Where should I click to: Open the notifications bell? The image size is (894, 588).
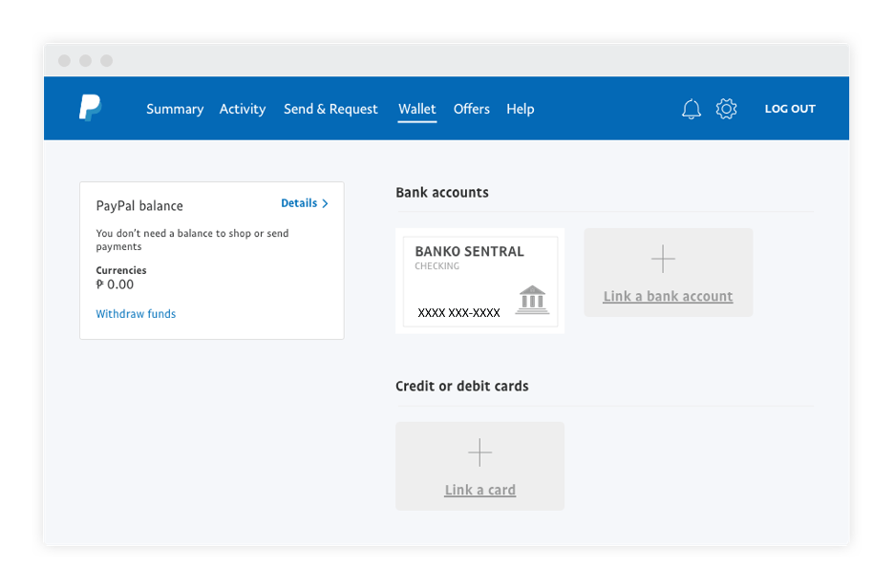[692, 109]
